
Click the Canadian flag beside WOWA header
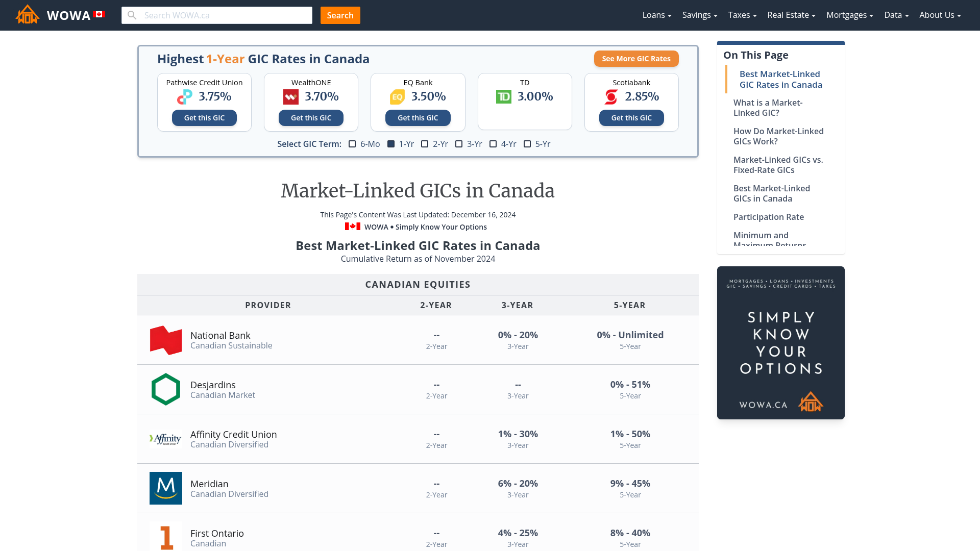point(99,14)
